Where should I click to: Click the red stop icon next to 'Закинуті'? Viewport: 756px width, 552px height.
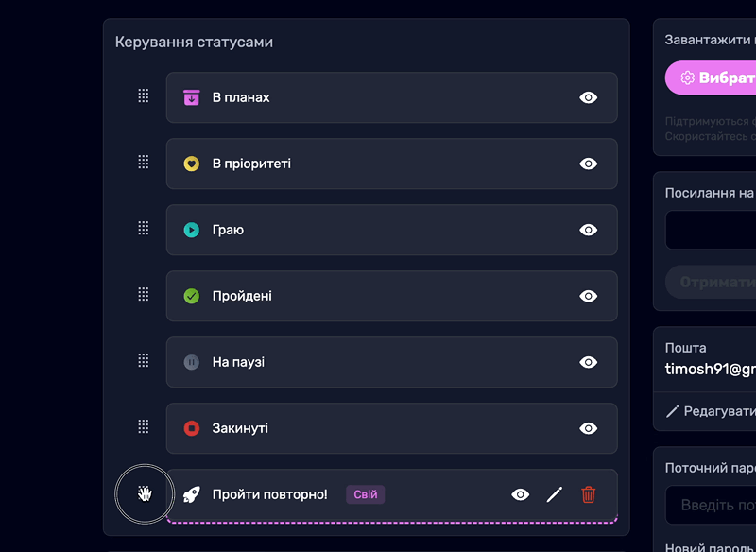[192, 428]
